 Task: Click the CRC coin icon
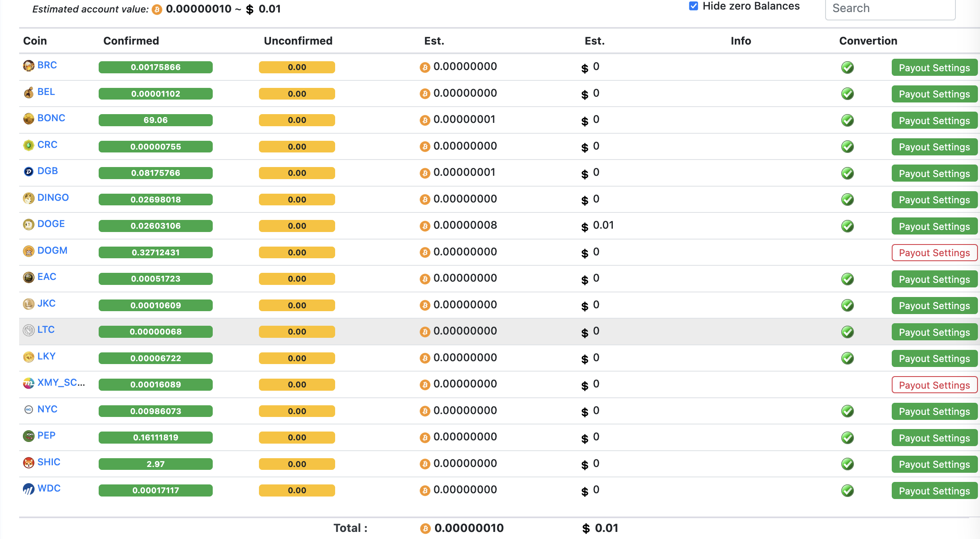[29, 145]
